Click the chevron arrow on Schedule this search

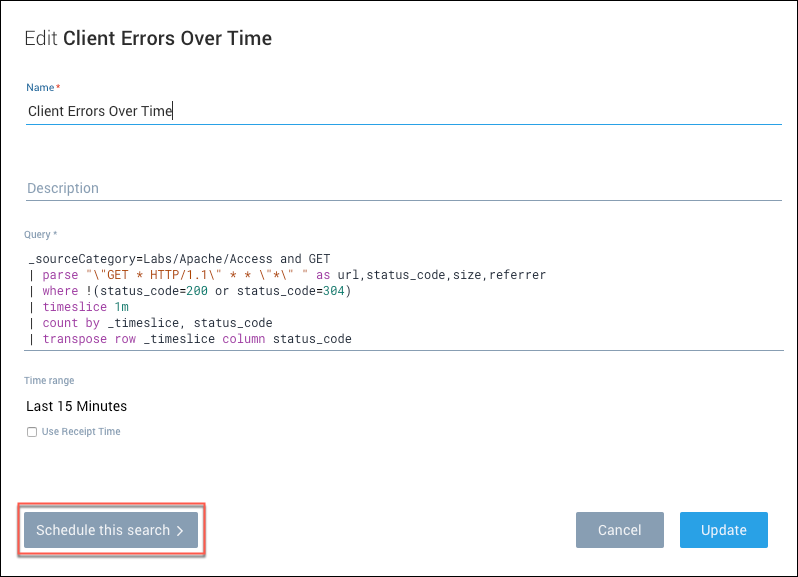tap(180, 531)
